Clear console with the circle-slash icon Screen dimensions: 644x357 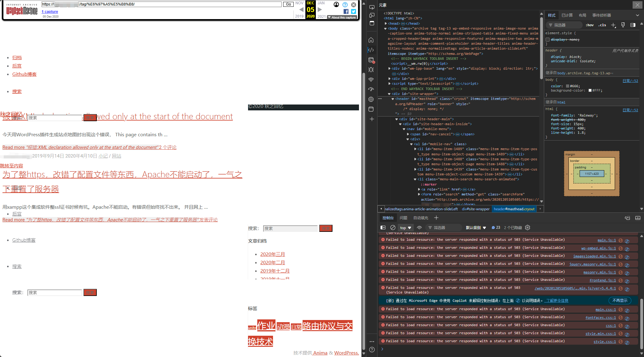[393, 228]
